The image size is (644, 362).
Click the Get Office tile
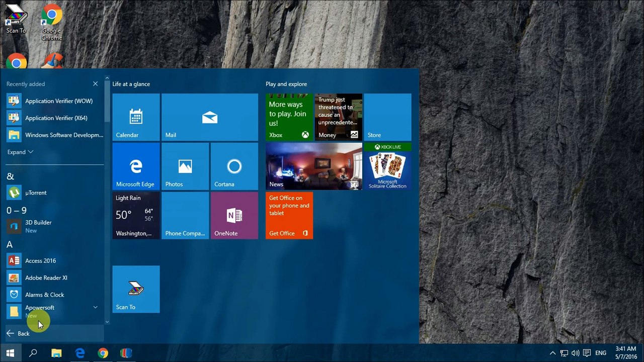click(x=289, y=215)
